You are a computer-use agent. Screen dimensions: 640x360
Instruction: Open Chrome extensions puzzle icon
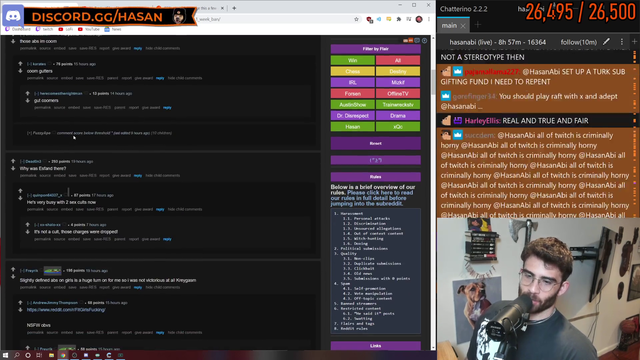pos(399,19)
